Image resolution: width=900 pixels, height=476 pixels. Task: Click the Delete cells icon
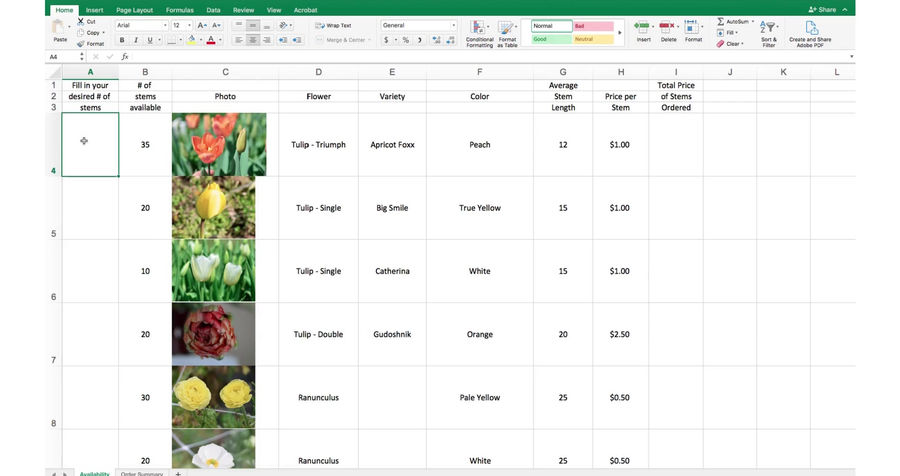(666, 26)
